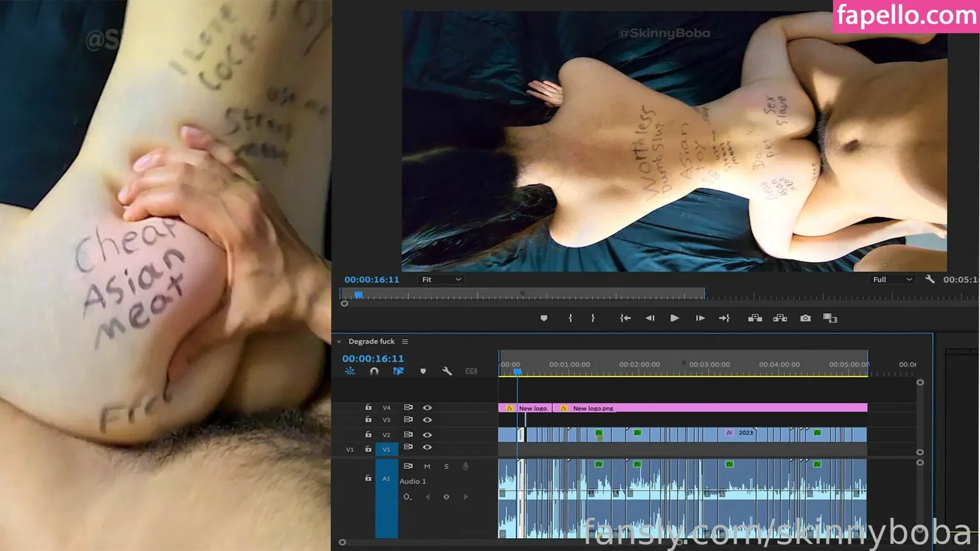This screenshot has height=551, width=980.
Task: Toggle the Snap magnet icon in the timeline
Action: (x=374, y=371)
